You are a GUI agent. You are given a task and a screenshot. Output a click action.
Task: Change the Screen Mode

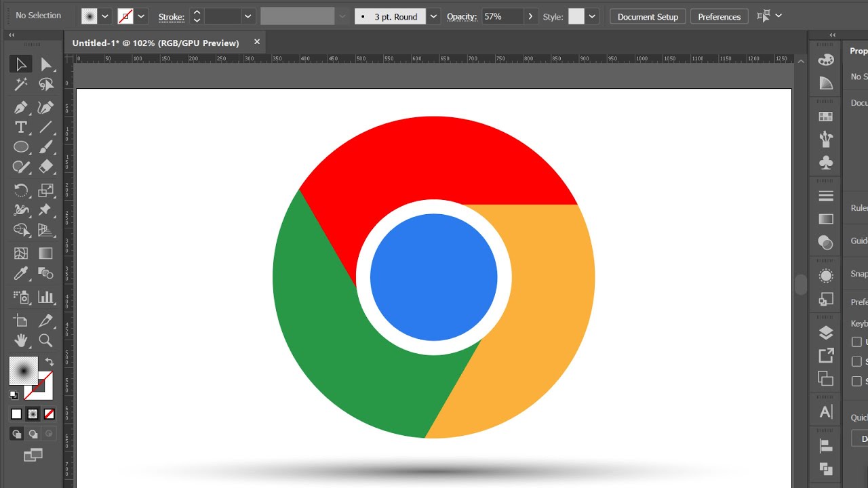(33, 455)
